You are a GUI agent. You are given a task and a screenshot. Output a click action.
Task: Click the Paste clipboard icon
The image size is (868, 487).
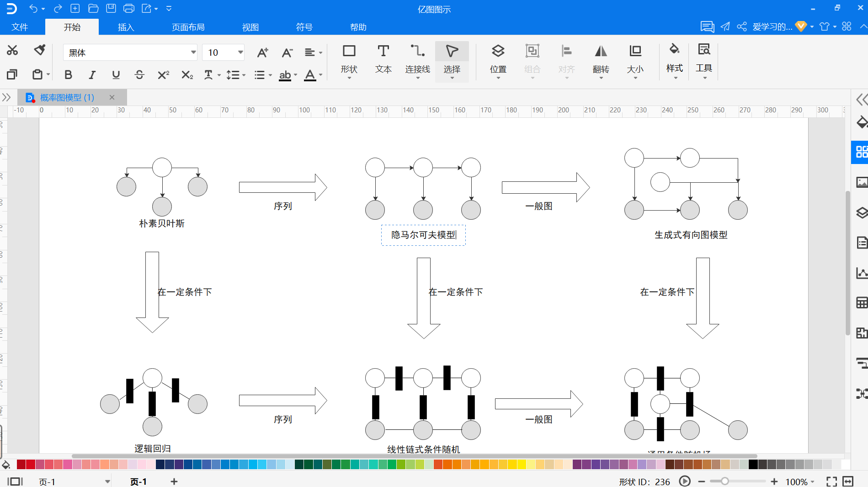pos(37,74)
